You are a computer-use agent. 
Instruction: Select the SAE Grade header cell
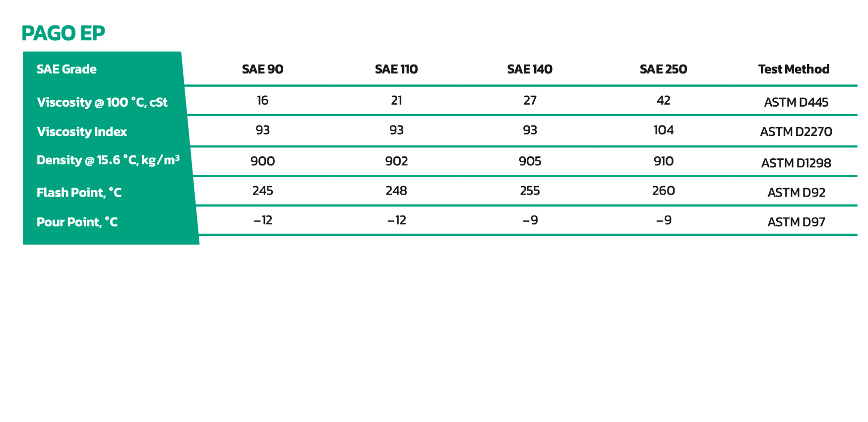tap(66, 69)
